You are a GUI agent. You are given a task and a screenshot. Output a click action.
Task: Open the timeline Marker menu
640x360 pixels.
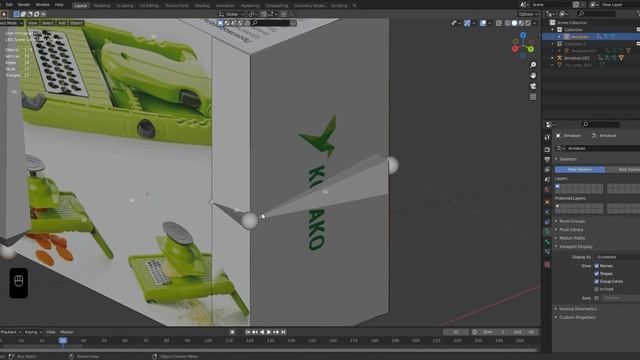click(x=67, y=332)
